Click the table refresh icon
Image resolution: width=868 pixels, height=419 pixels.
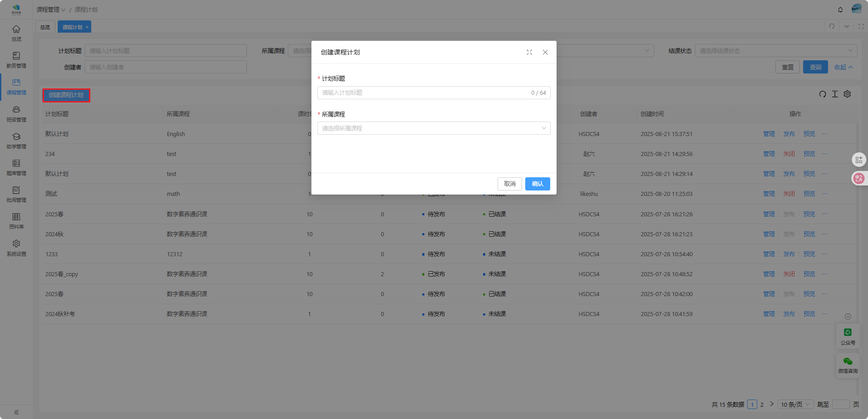823,94
